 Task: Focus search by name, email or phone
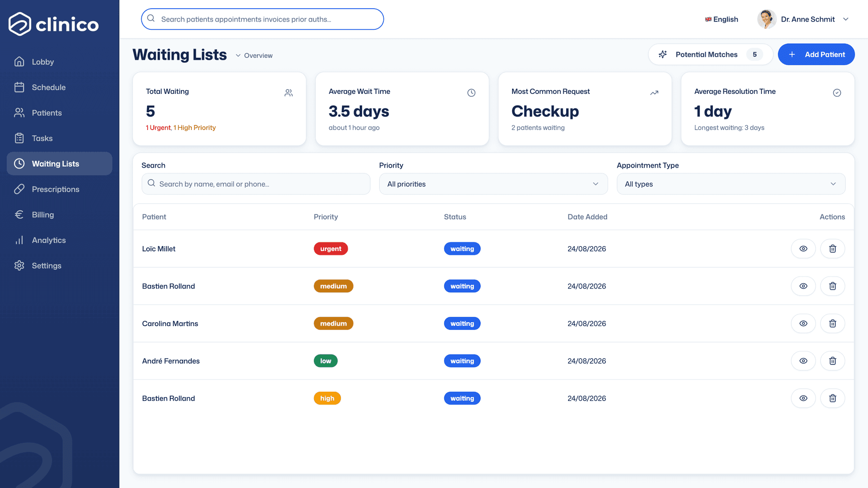pyautogui.click(x=256, y=184)
